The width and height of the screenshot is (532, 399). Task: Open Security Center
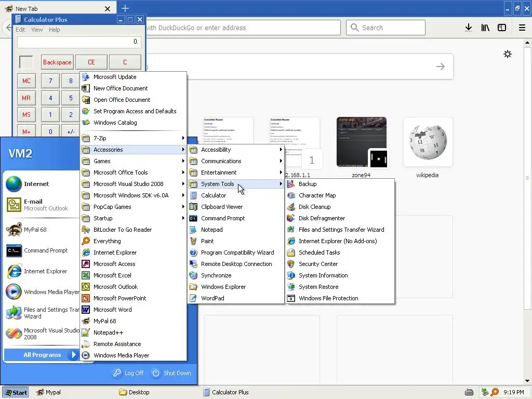coord(340,264)
